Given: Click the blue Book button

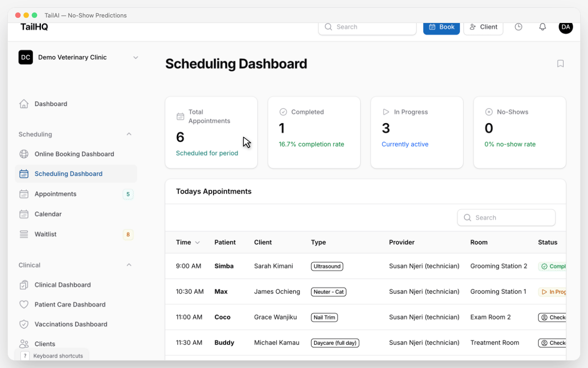Looking at the screenshot, I should pyautogui.click(x=441, y=27).
